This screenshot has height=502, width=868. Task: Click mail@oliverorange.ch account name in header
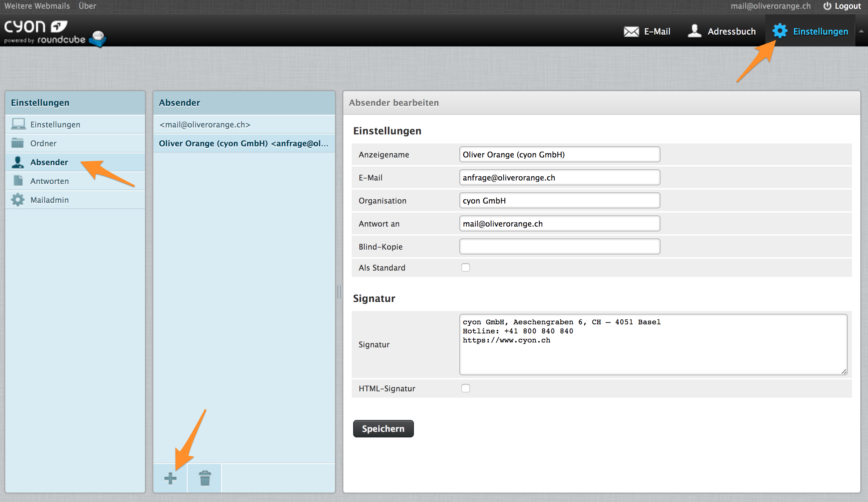[x=771, y=6]
